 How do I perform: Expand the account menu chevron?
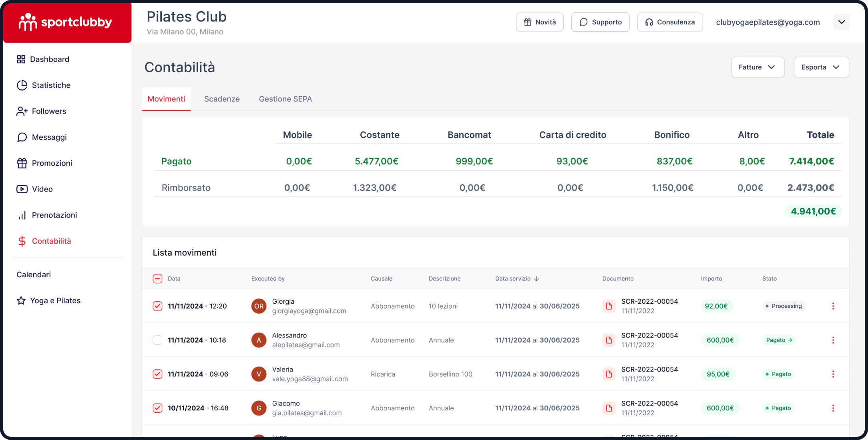click(x=842, y=22)
